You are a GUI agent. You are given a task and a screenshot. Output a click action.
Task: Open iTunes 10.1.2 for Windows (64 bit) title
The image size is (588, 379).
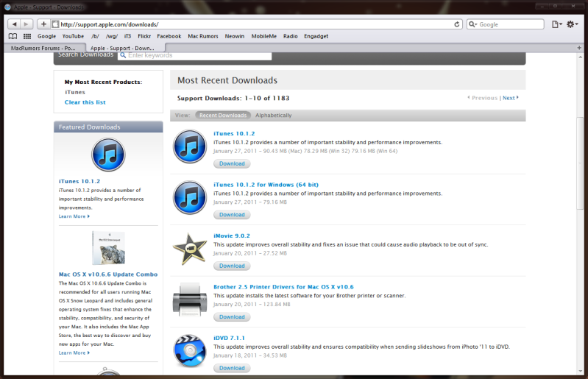(266, 185)
